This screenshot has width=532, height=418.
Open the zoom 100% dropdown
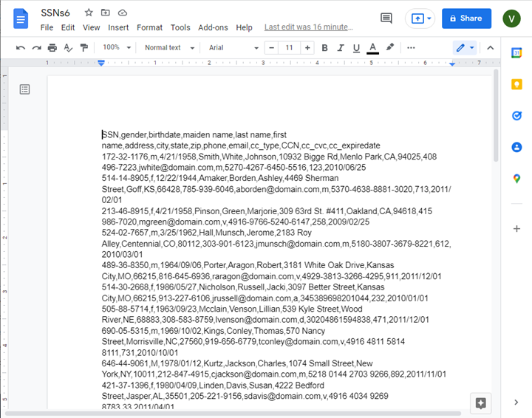tap(115, 48)
